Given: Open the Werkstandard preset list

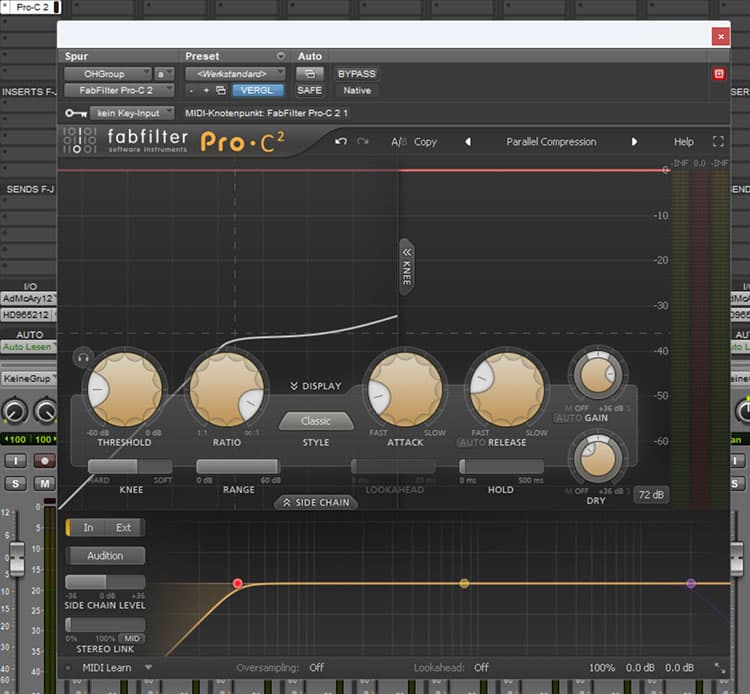Looking at the screenshot, I should point(235,74).
